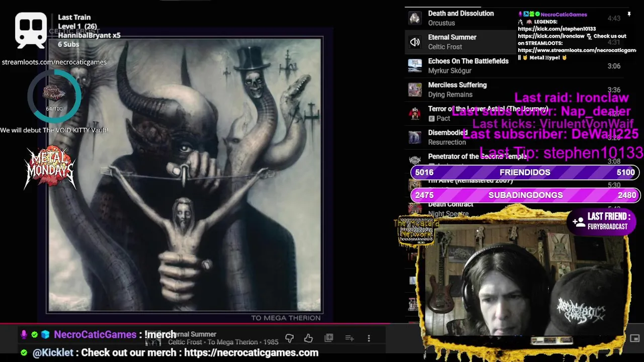644x362 pixels.
Task: Click the Merciless Suffering album thumbnail
Action: coord(415,89)
